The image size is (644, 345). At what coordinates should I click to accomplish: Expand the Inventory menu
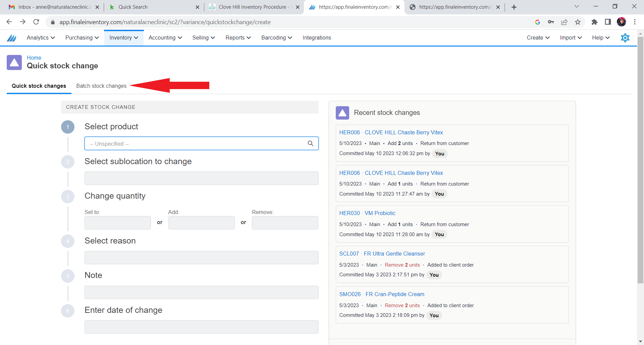pyautogui.click(x=124, y=38)
